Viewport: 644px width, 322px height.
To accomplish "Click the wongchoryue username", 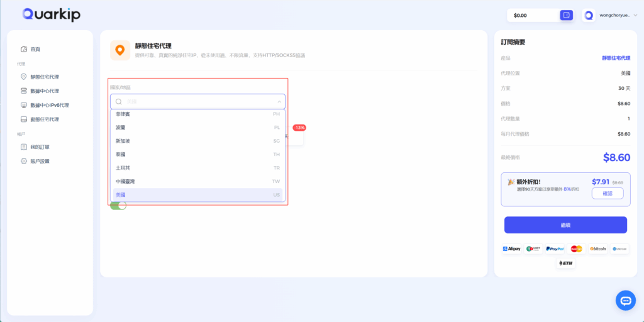I will [615, 15].
